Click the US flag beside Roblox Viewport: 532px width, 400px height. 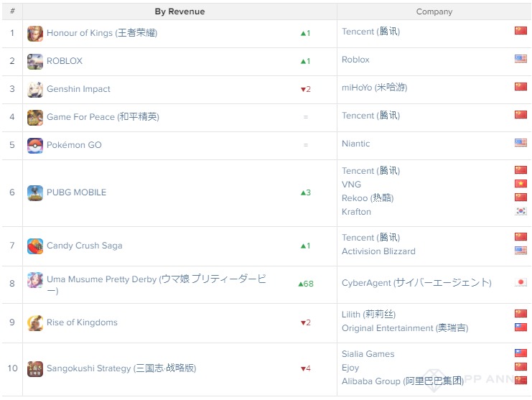click(521, 59)
